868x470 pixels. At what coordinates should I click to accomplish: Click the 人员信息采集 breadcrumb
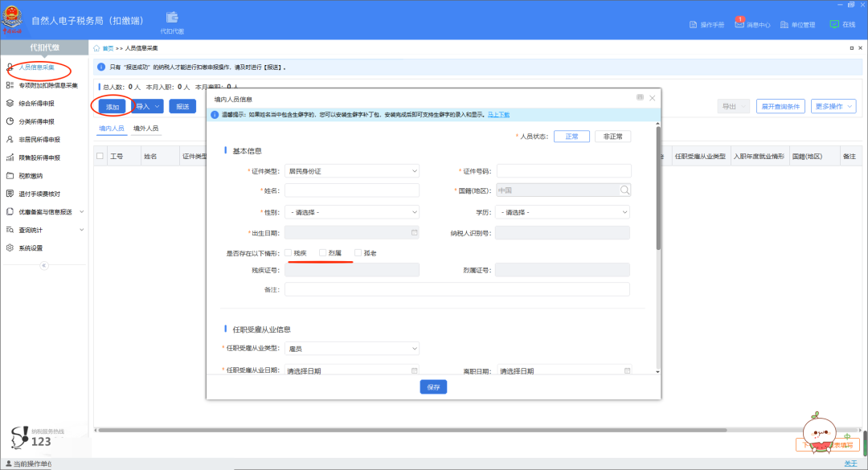pos(141,48)
